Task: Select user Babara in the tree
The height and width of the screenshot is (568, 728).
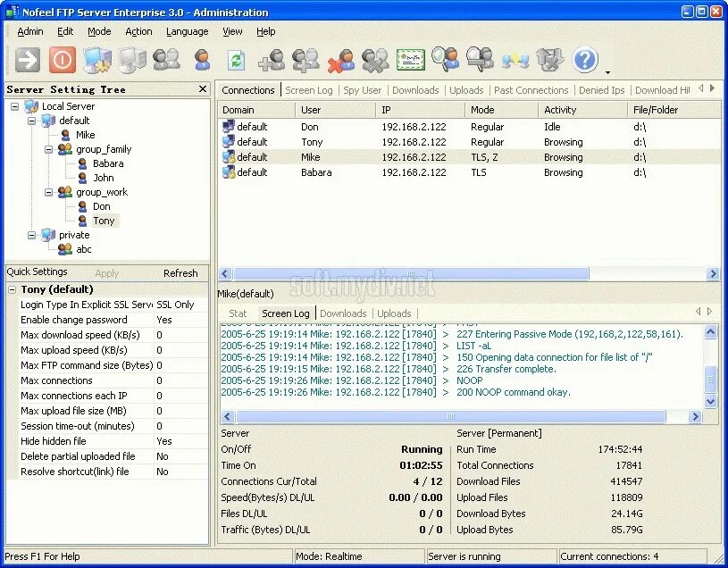Action: pos(108,163)
